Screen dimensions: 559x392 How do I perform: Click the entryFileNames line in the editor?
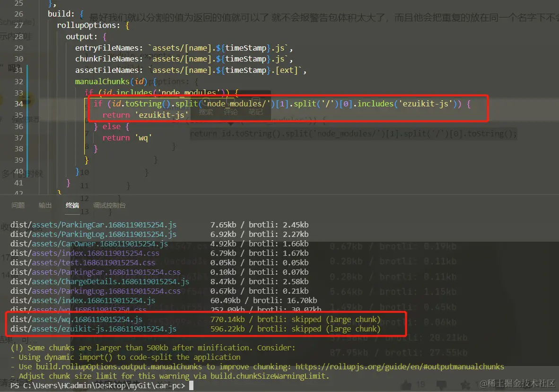point(184,48)
